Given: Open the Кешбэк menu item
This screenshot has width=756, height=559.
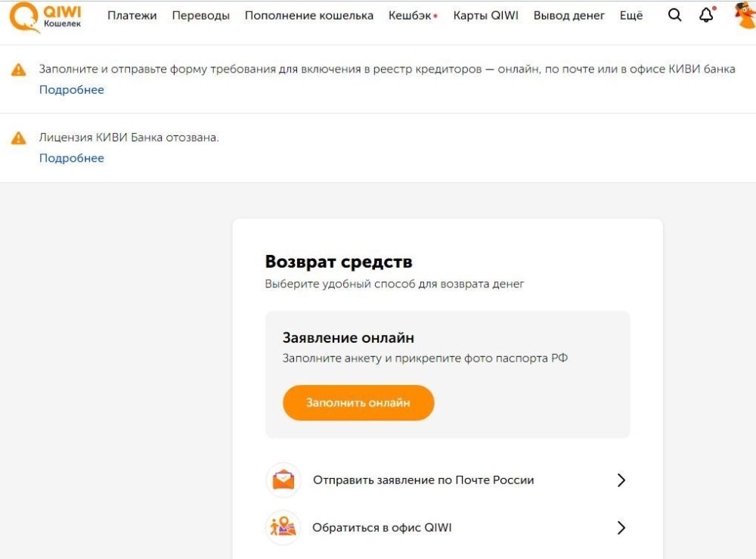Looking at the screenshot, I should point(411,16).
